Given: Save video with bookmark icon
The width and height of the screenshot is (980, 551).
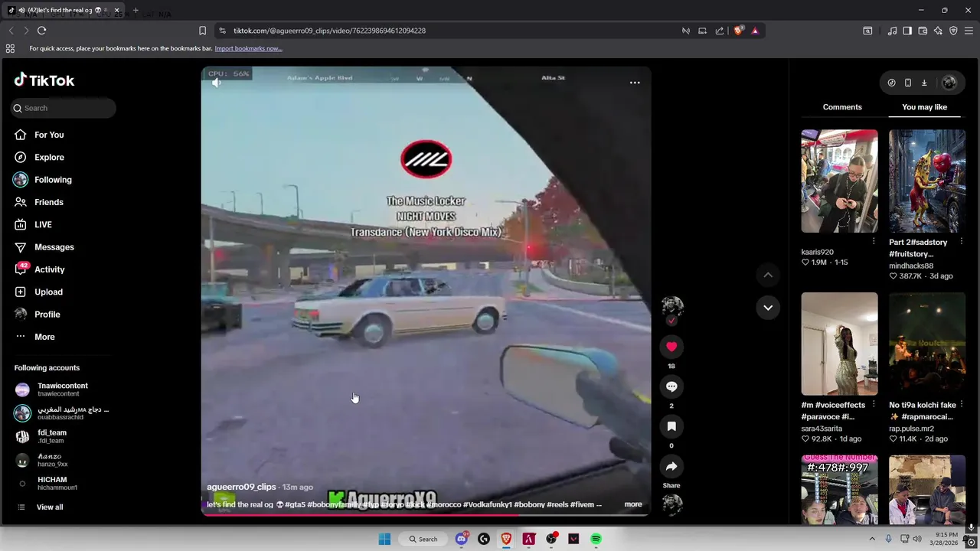Looking at the screenshot, I should (x=671, y=426).
